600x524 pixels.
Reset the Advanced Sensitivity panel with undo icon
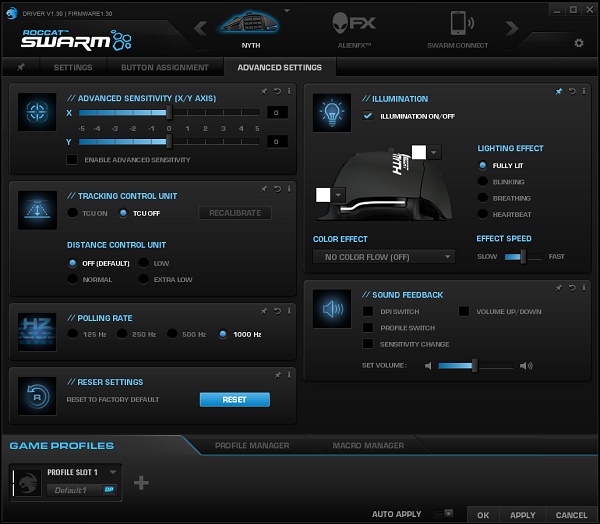pos(277,91)
